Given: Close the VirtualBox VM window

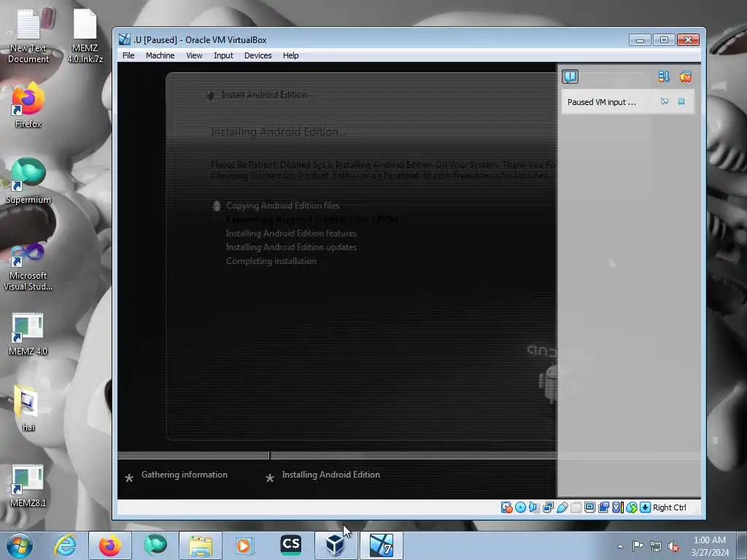Looking at the screenshot, I should [x=688, y=40].
